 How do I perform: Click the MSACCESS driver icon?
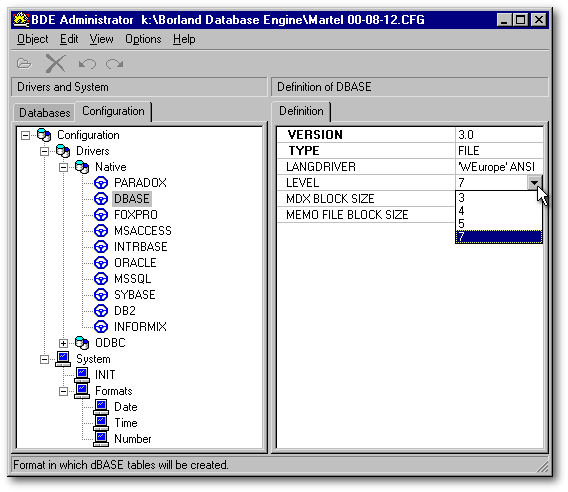click(x=101, y=230)
